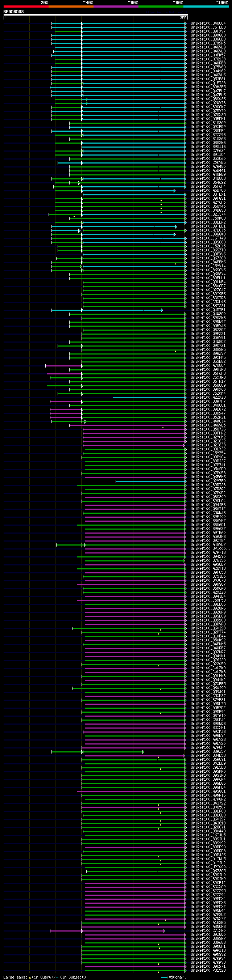Screen dimensions: 232x980
Task: Open hit UniRef100_C6TLB3
Action: [208, 27]
